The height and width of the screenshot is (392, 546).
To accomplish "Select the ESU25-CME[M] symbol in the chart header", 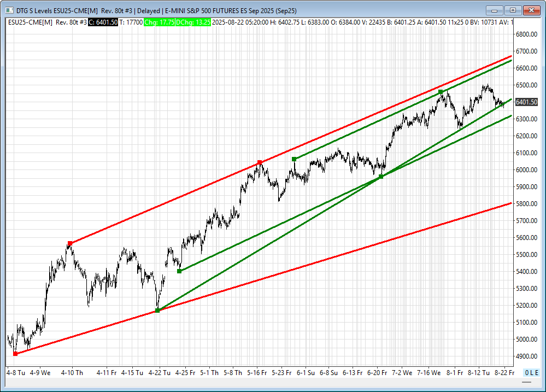I will pyautogui.click(x=30, y=22).
